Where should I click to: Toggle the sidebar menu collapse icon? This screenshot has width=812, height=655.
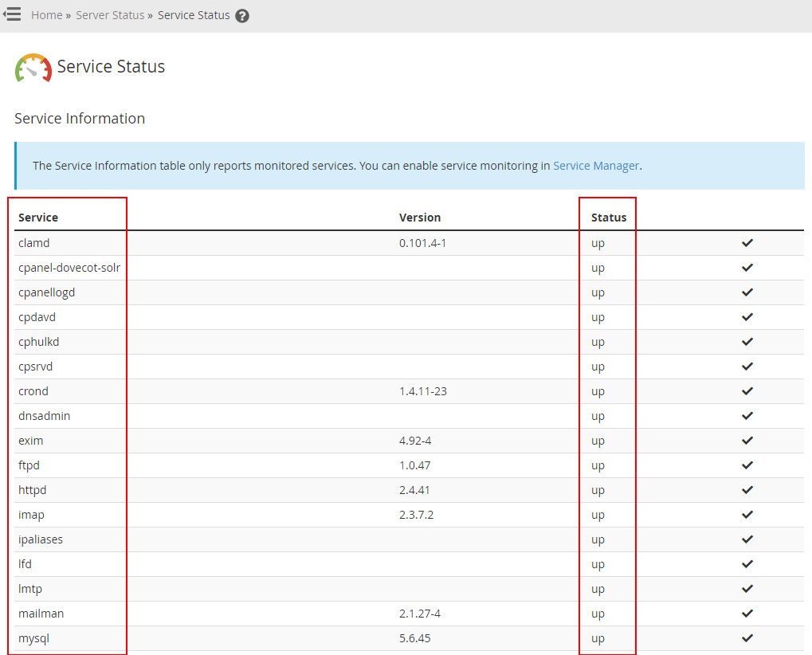[12, 14]
